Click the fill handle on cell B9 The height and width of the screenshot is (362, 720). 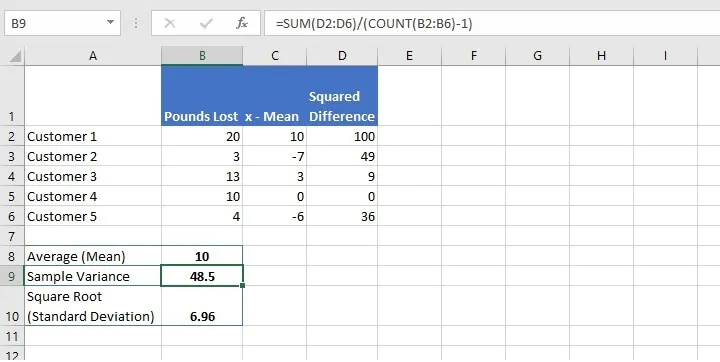pos(242,286)
